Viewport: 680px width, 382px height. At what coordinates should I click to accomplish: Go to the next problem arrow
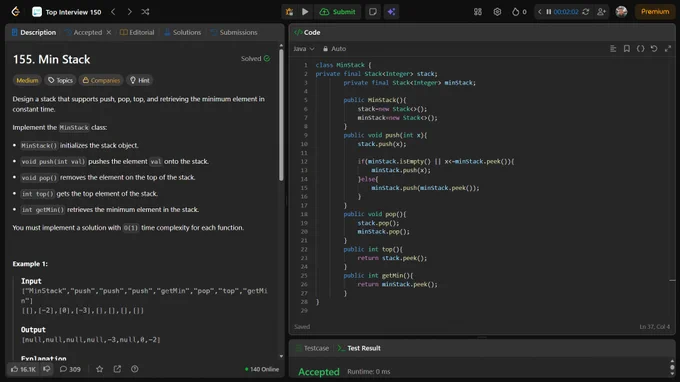tap(129, 12)
